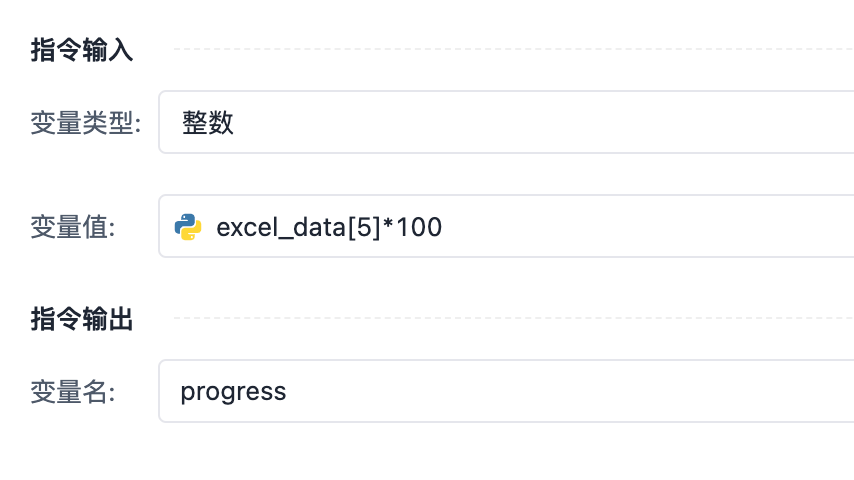Image resolution: width=854 pixels, height=480 pixels.
Task: Click the Python icon in 变量值 field
Action: pyautogui.click(x=188, y=227)
